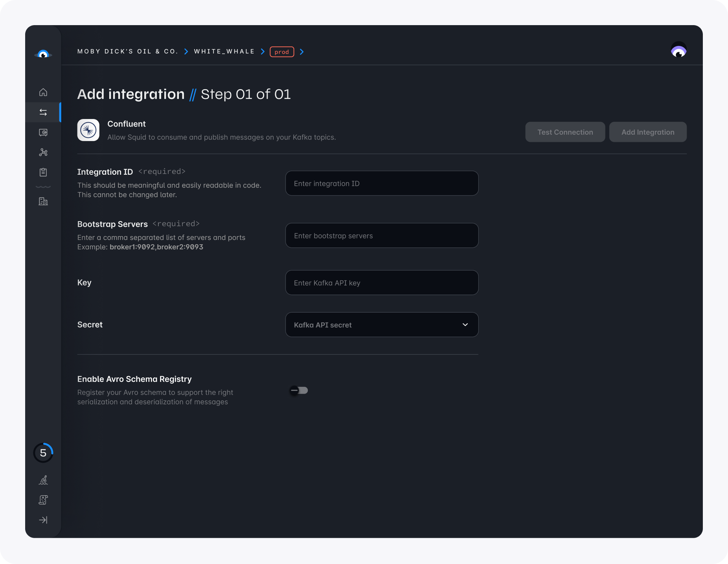Open the monitor icon in the sidebar
The height and width of the screenshot is (564, 728).
[43, 132]
